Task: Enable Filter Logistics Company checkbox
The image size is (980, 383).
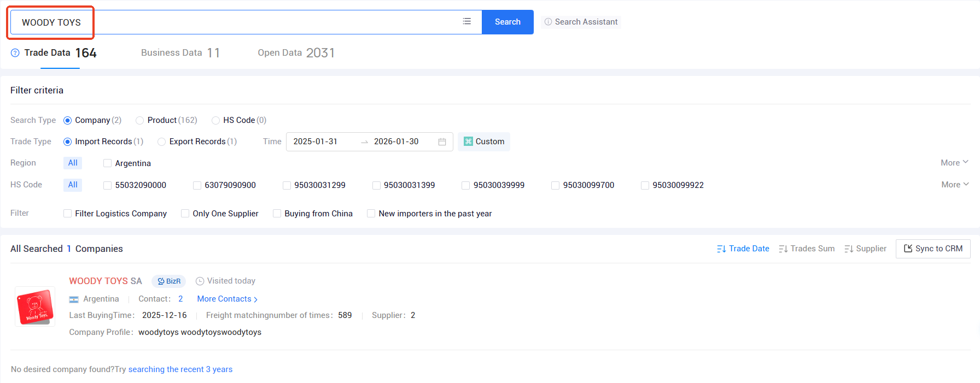Action: [x=67, y=214]
